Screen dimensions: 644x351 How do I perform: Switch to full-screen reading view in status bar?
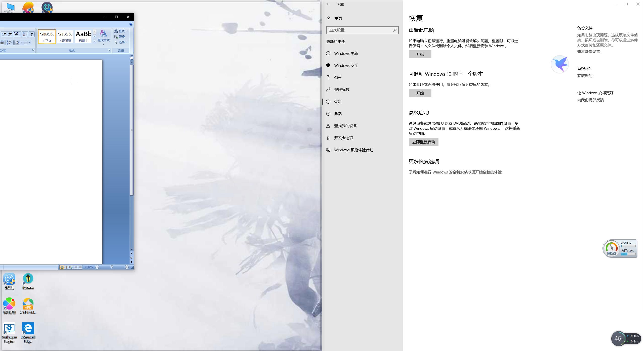(66, 267)
